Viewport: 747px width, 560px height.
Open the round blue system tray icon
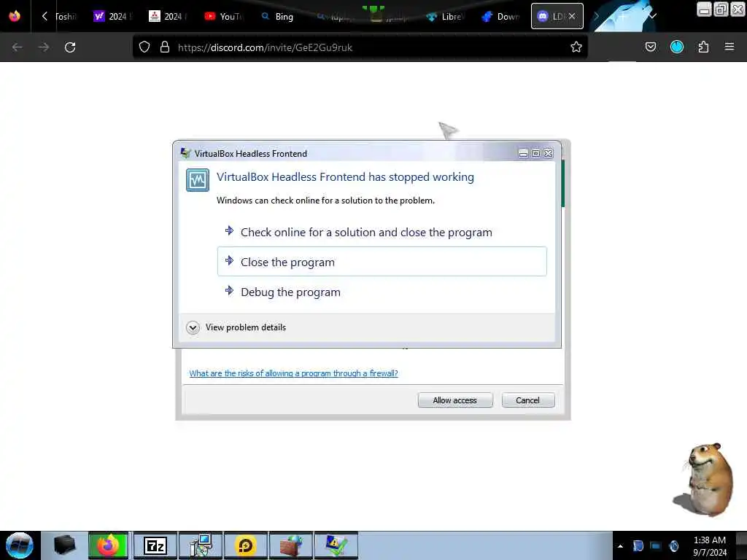(673, 546)
